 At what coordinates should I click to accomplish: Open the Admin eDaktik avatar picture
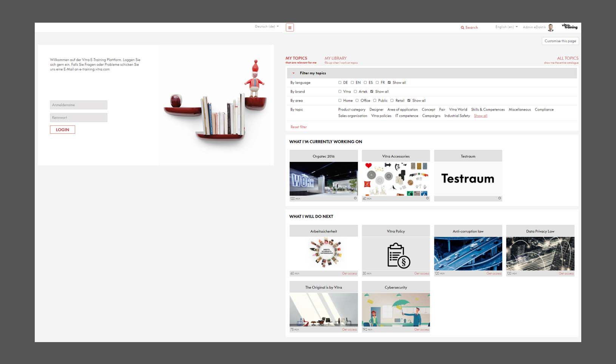tap(551, 27)
